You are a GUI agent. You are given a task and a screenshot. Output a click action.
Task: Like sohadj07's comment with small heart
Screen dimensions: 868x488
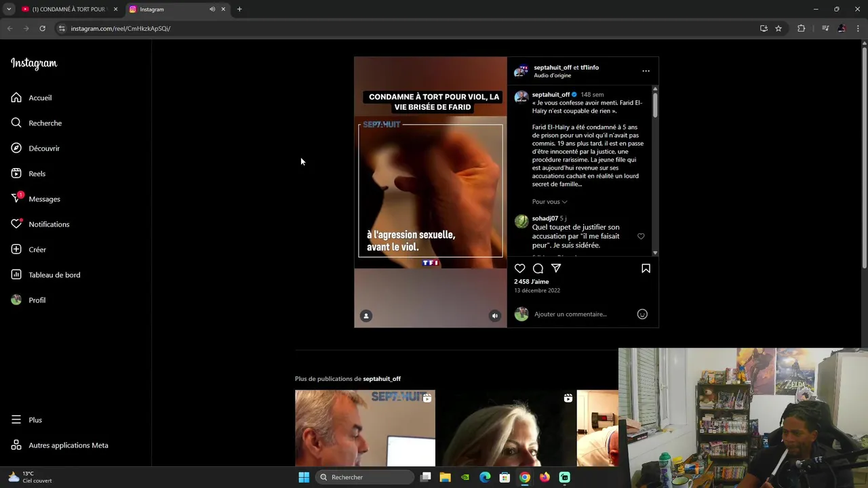click(641, 236)
